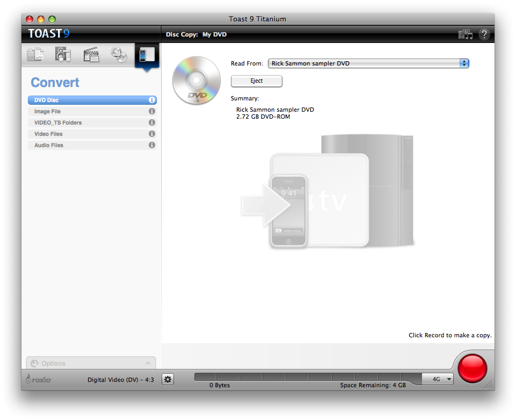Click the disc space usage bar
Viewport: 516px width, 420px height.
pyautogui.click(x=308, y=377)
